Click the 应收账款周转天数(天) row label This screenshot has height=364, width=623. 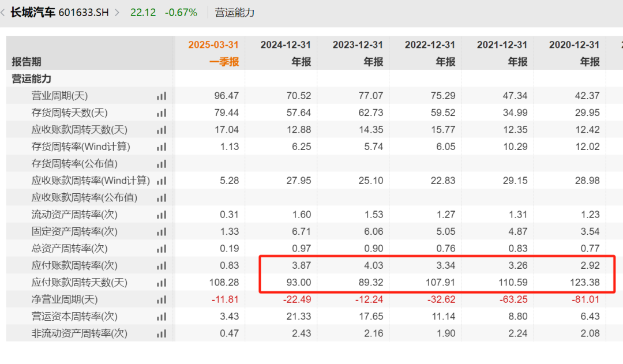coord(80,130)
